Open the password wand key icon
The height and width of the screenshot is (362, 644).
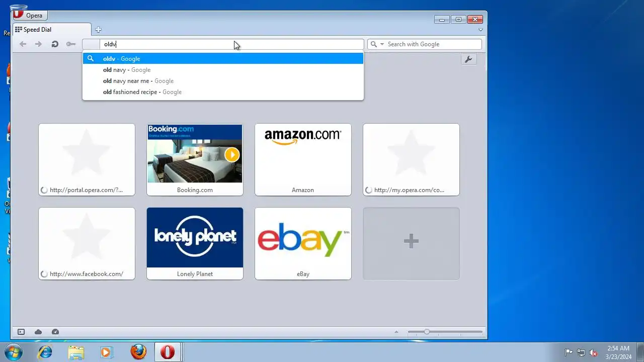coord(71,44)
